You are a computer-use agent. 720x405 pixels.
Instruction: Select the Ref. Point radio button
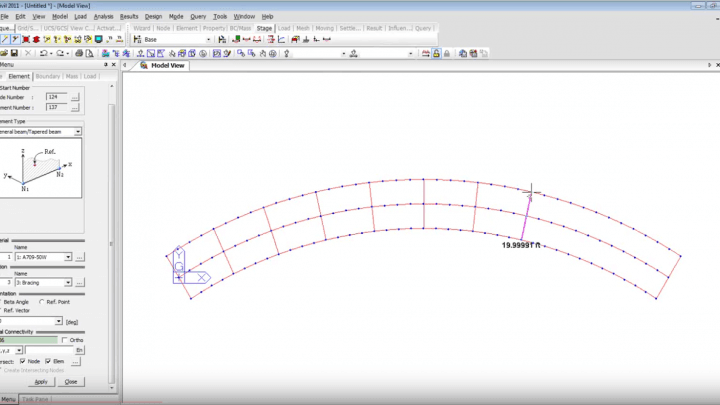[42, 302]
